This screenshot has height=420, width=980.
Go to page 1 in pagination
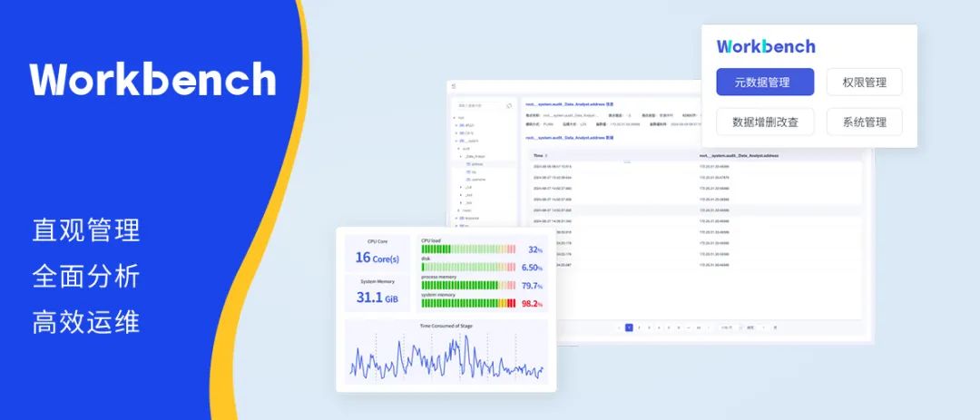(629, 327)
